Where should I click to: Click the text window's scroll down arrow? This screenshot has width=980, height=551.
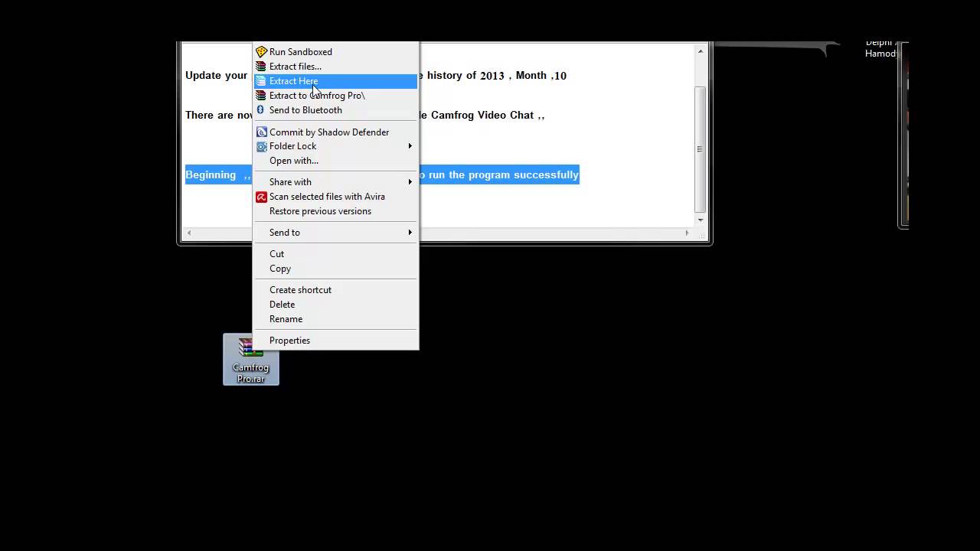tap(701, 220)
